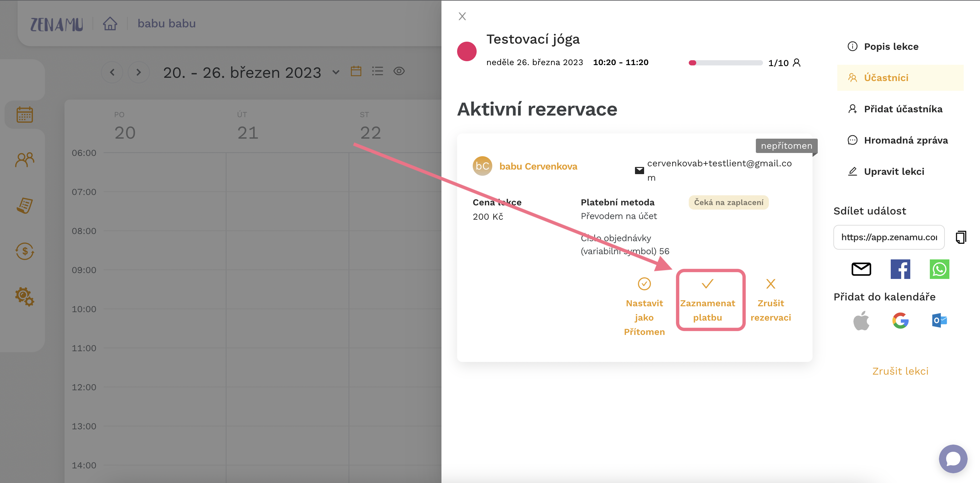Click the neděle 26. března 2023 date
This screenshot has height=483, width=980.
tap(535, 62)
